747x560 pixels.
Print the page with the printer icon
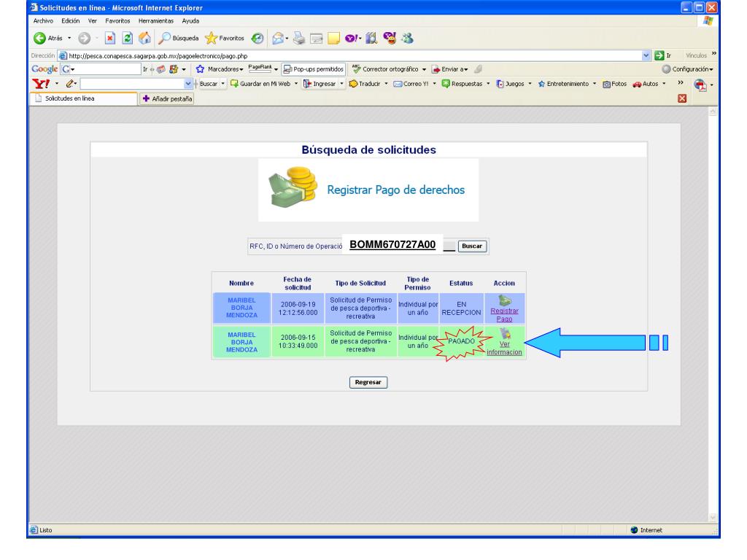click(x=298, y=38)
